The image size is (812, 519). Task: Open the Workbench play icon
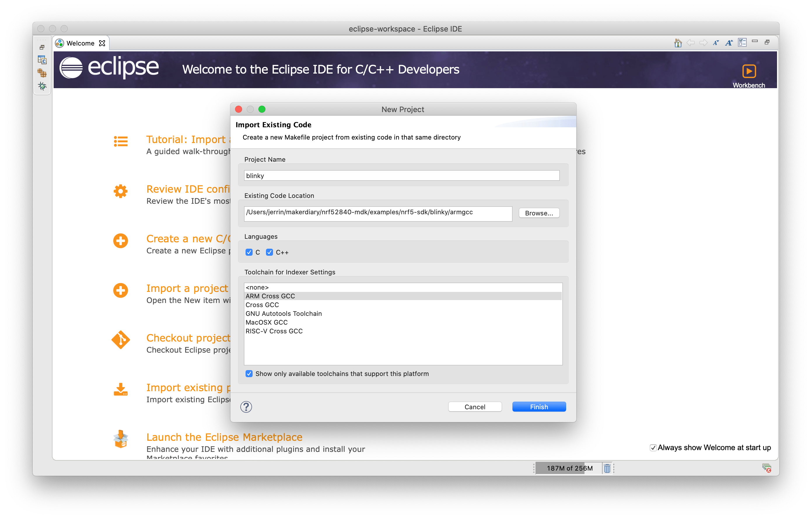[x=749, y=71]
